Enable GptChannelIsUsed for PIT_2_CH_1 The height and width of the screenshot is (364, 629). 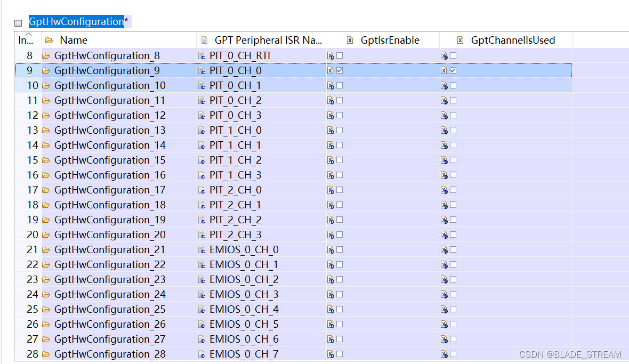click(453, 205)
